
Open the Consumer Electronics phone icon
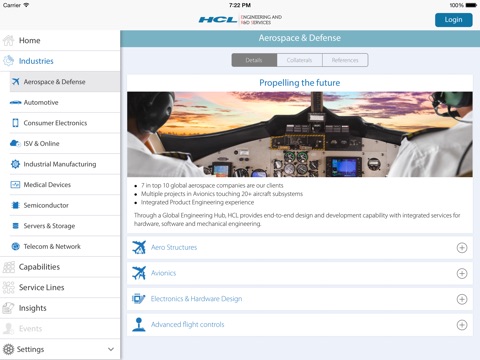[15, 123]
